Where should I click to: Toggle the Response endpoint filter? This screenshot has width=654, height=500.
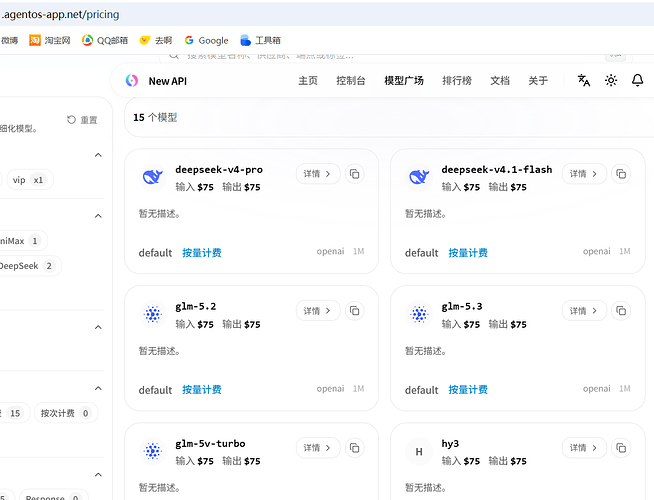point(53,496)
